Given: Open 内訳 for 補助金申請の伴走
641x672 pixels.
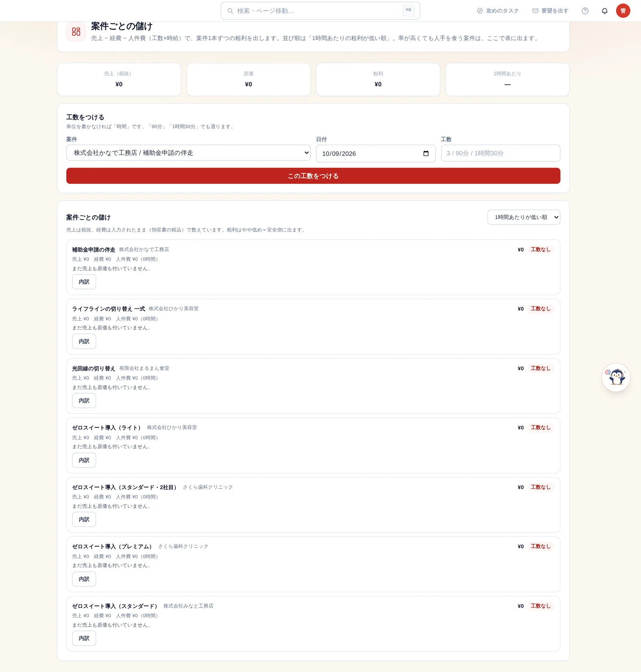Looking at the screenshot, I should click(84, 282).
